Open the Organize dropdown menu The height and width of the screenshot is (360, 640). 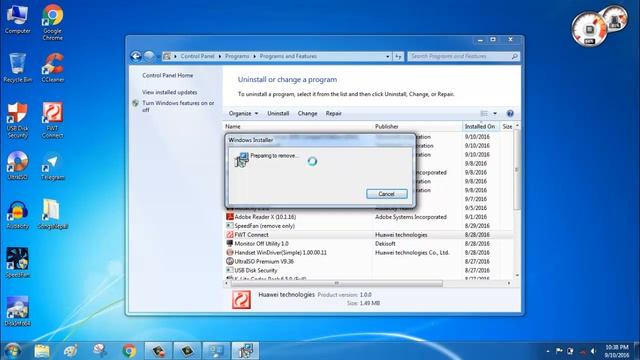pyautogui.click(x=243, y=113)
